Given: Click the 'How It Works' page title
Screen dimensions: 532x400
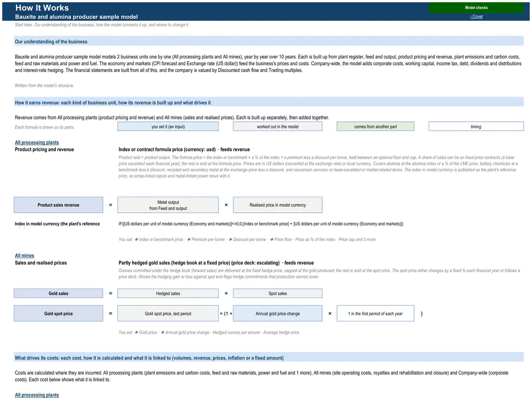Looking at the screenshot, I should point(42,8).
